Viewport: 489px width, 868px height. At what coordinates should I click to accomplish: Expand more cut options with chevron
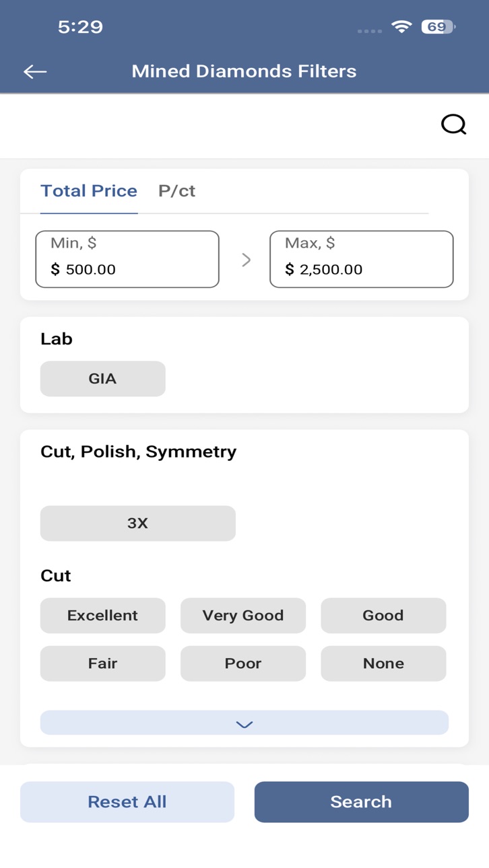(x=244, y=723)
